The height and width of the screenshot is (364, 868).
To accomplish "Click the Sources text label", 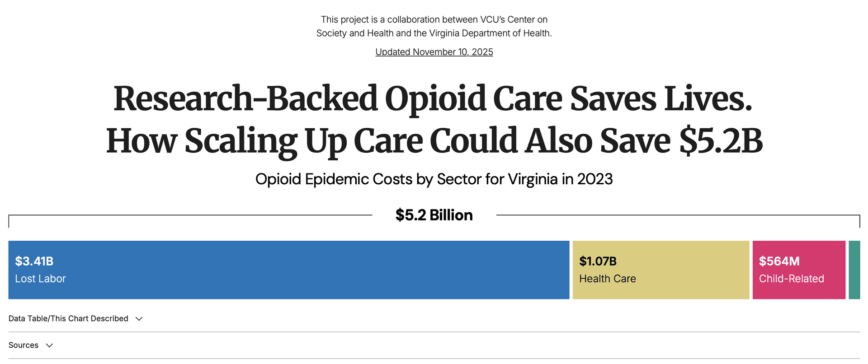I will click(x=24, y=345).
